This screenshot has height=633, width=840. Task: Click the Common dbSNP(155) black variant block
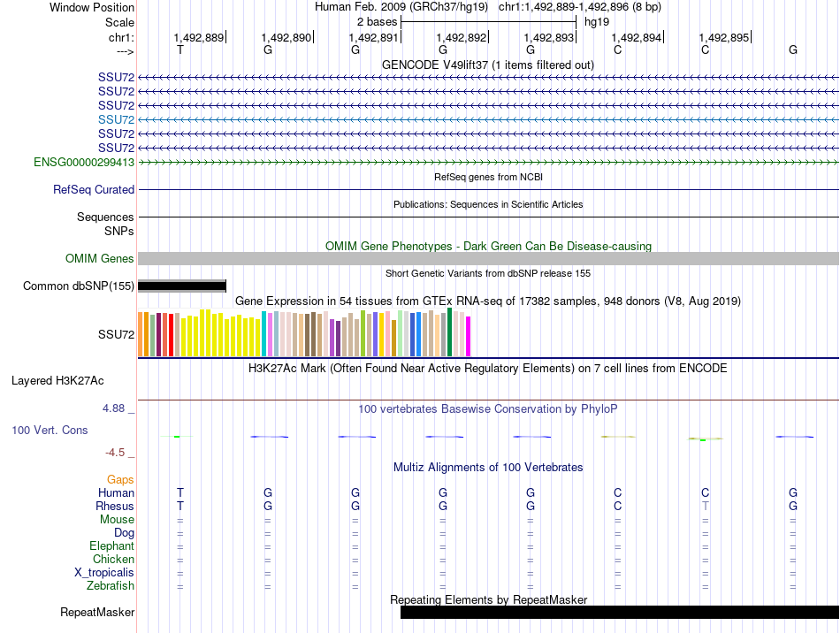pos(182,286)
